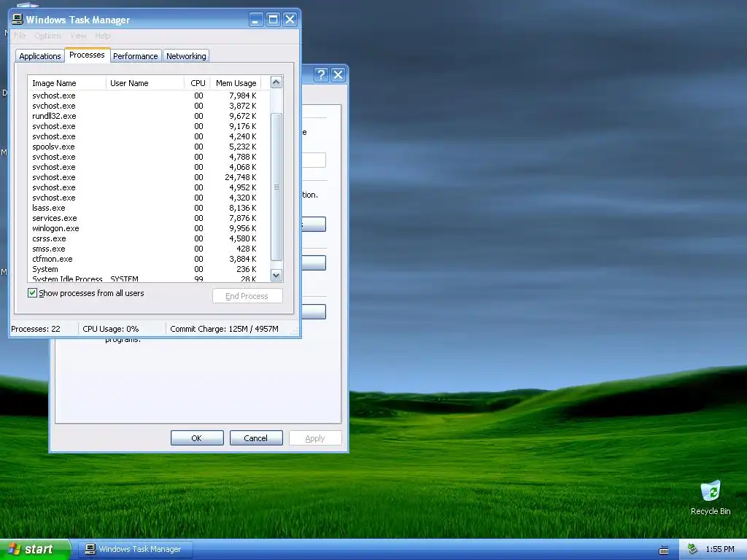Click Apply in the background dialog
The height and width of the screenshot is (560, 747).
[x=315, y=438]
